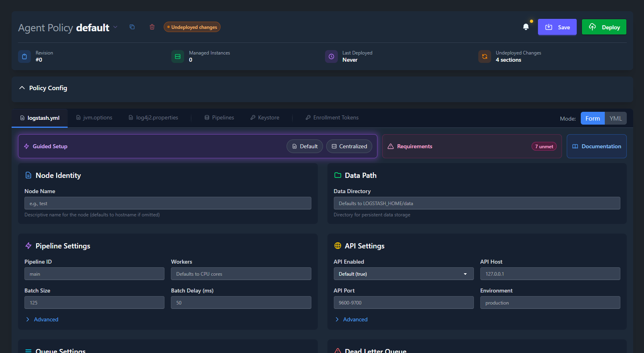644x353 pixels.
Task: Deploy the agent policy
Action: pyautogui.click(x=604, y=27)
